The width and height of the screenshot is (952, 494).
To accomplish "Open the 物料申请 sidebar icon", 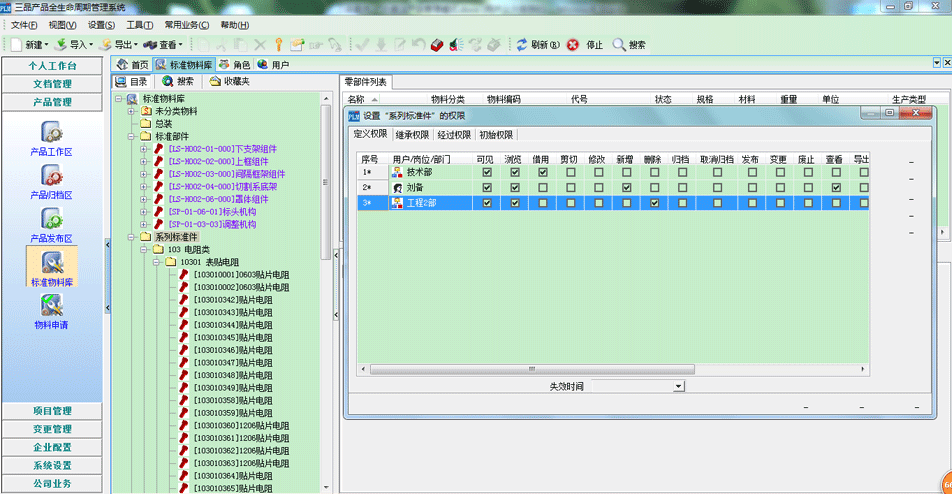I will coord(52,307).
